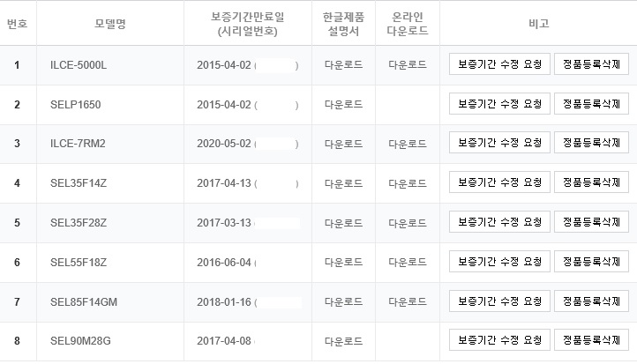Open online download for SEL55F18Z
The width and height of the screenshot is (637, 364).
(x=408, y=263)
